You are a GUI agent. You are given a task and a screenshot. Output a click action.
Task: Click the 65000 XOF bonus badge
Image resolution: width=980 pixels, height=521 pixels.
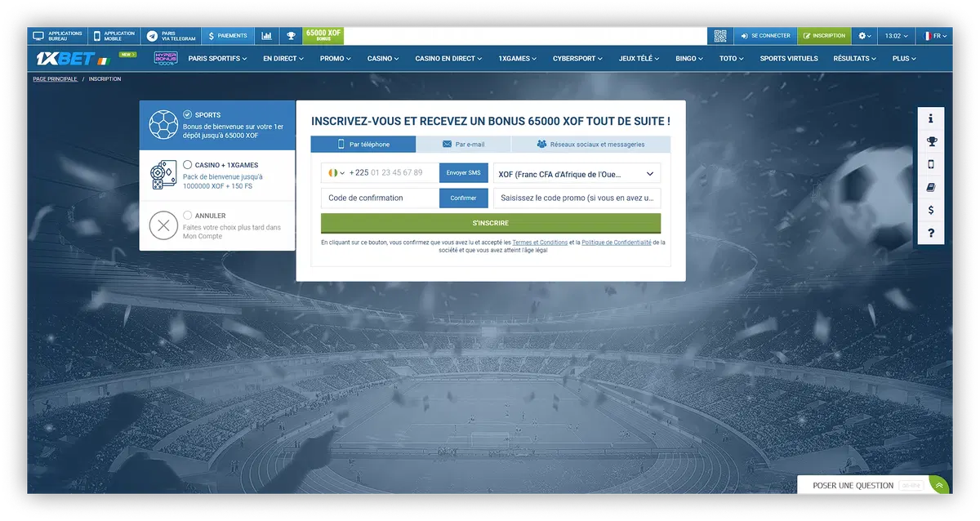pyautogui.click(x=323, y=36)
